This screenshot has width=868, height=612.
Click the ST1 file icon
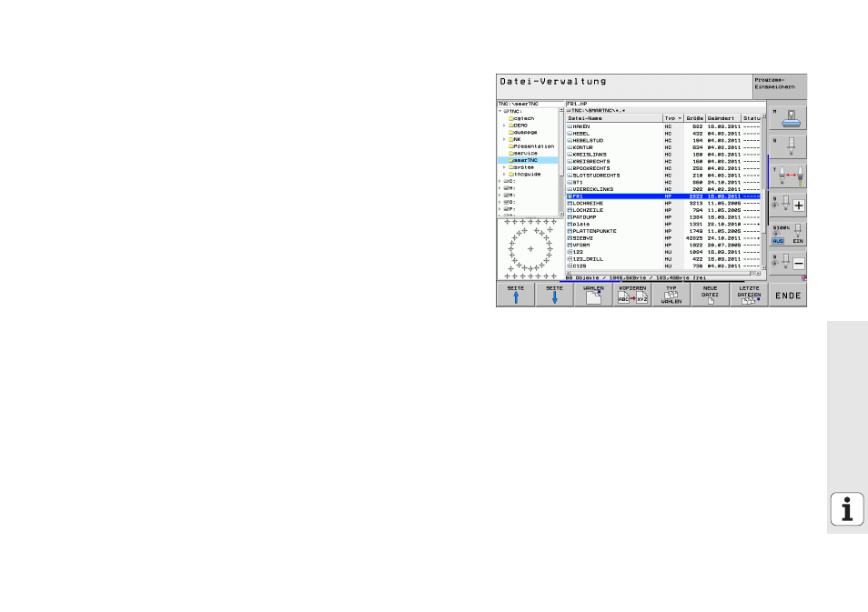click(570, 183)
